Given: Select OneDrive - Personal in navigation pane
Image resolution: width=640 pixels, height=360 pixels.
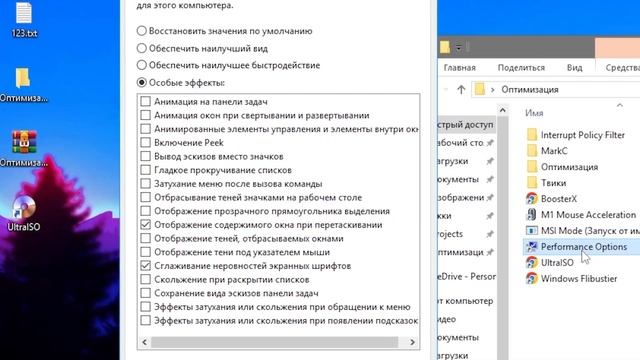Looking at the screenshot, I should point(467,277).
